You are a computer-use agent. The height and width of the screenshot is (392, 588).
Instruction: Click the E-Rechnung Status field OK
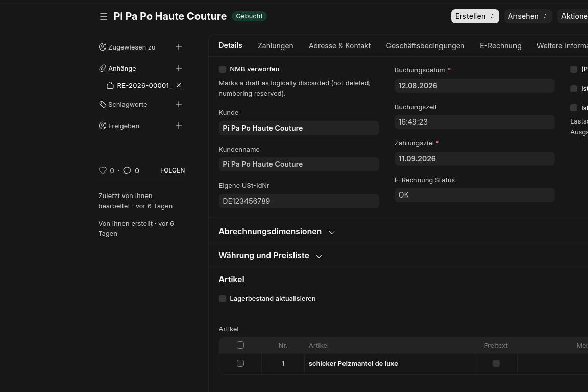[x=474, y=195]
